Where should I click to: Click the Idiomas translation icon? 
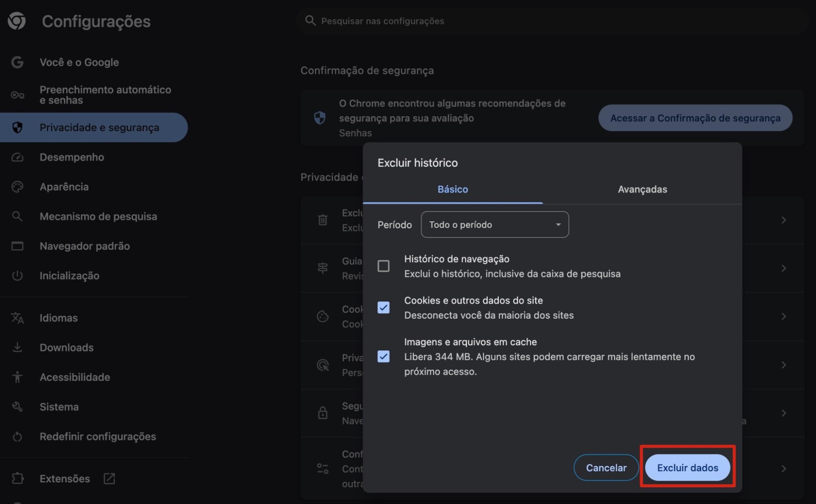coord(17,318)
